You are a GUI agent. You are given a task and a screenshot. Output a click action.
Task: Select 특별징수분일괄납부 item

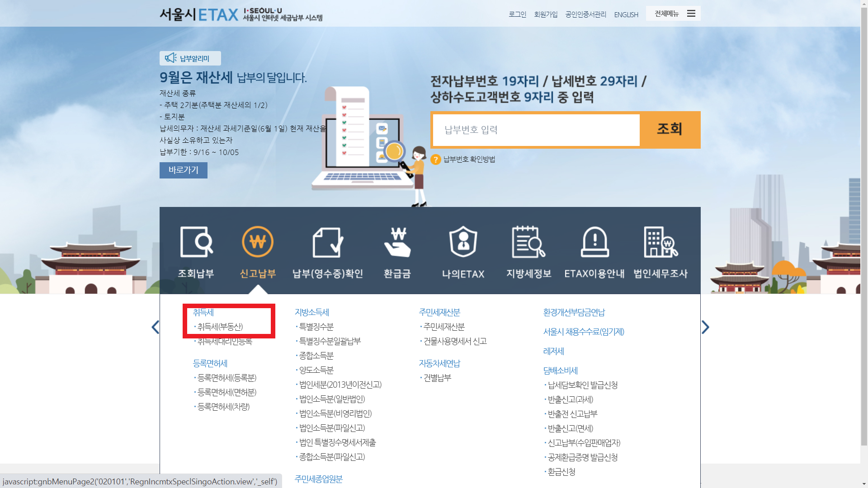[x=330, y=341]
